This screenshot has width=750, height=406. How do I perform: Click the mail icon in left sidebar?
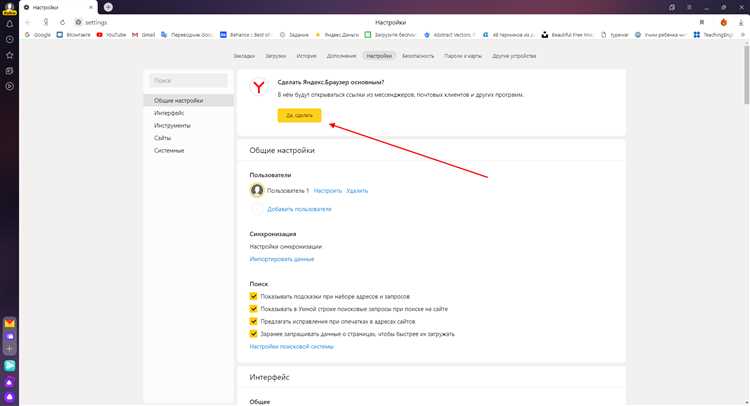[9, 323]
